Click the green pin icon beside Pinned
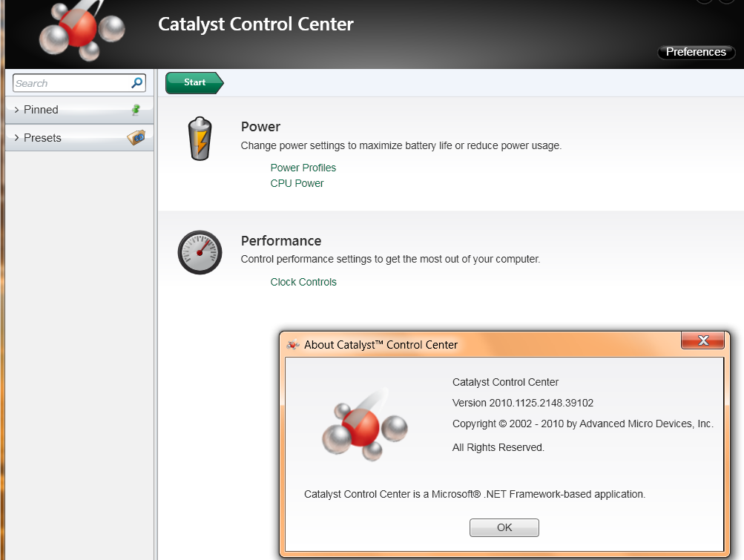 pyautogui.click(x=136, y=110)
